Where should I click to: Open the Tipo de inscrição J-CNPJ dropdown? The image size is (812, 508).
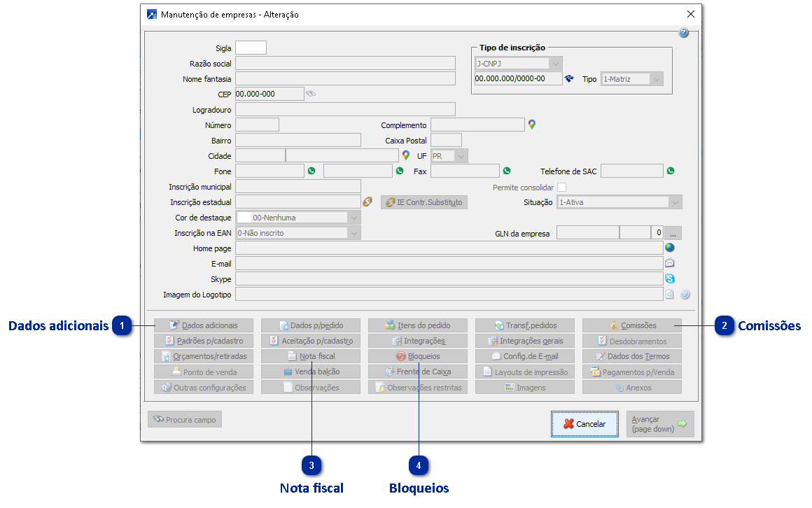(555, 64)
